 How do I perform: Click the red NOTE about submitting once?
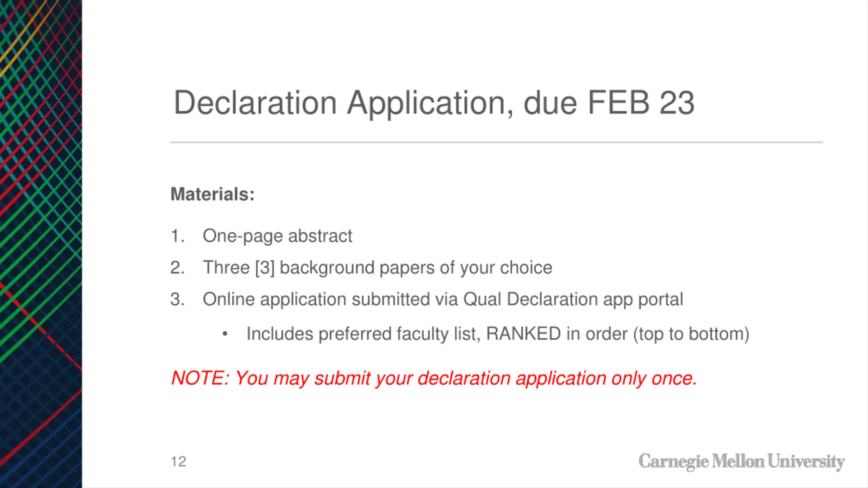point(434,379)
